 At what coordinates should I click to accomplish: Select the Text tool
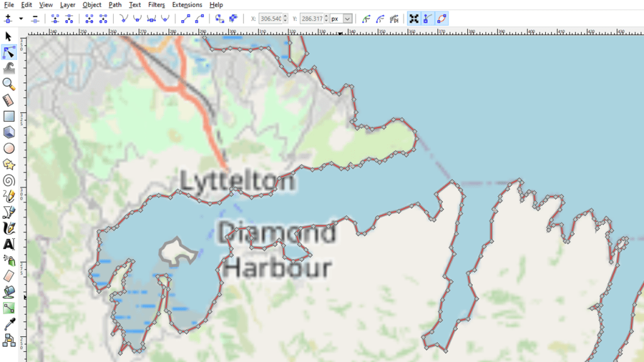[x=9, y=244]
